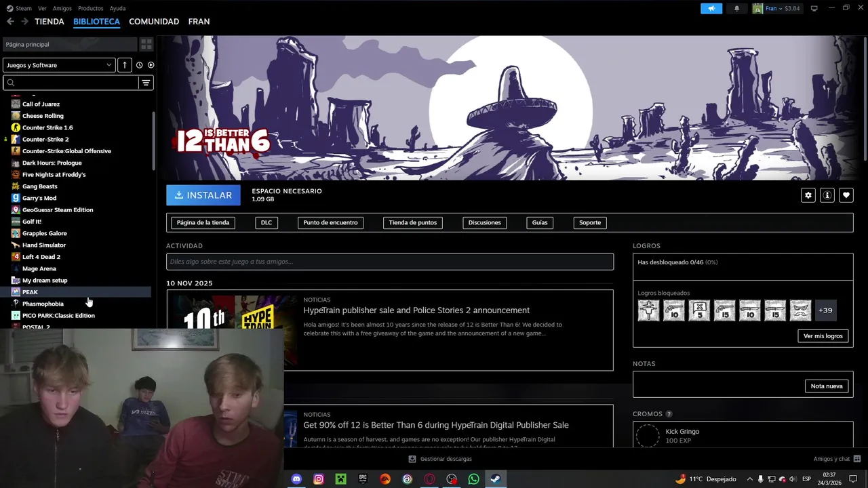Screen dimensions: 868x488
Task: Switch to Big Picture mode icon
Action: (814, 8)
